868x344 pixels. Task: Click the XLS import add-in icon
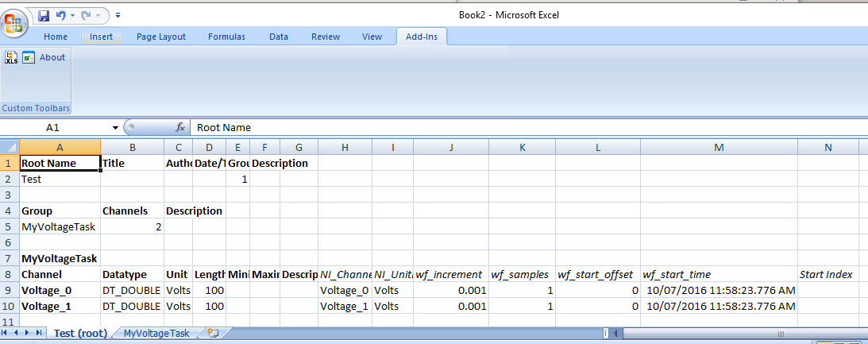coord(11,57)
